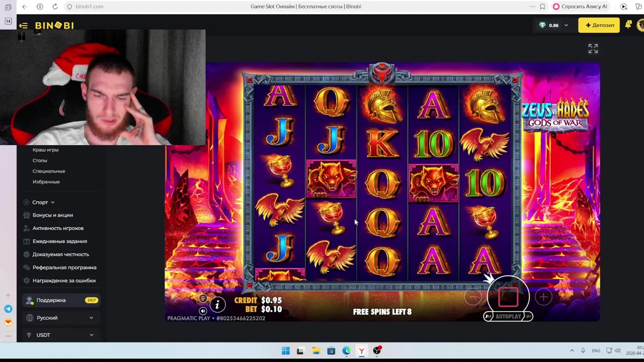
Task: Decrease bet with the minus button
Action: [473, 297]
